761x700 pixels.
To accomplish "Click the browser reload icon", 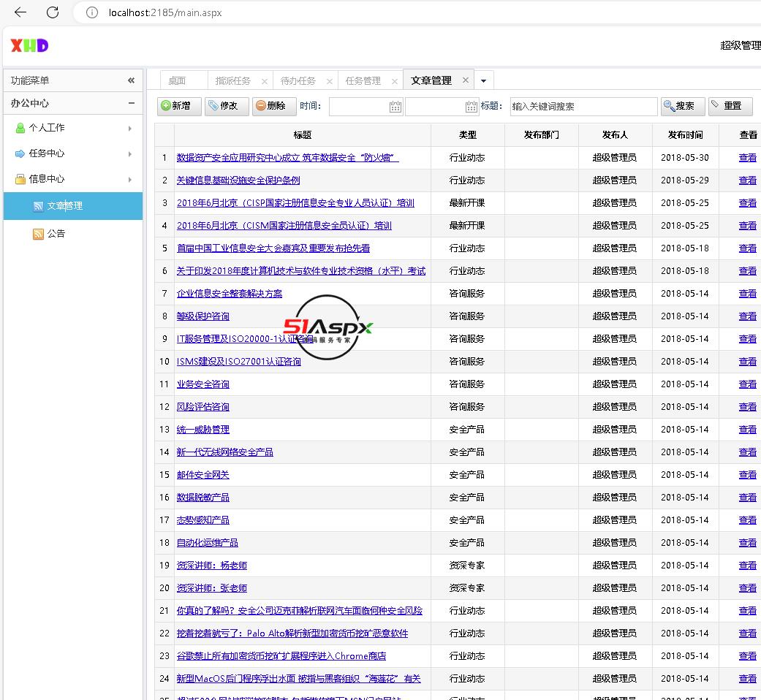I will click(53, 12).
